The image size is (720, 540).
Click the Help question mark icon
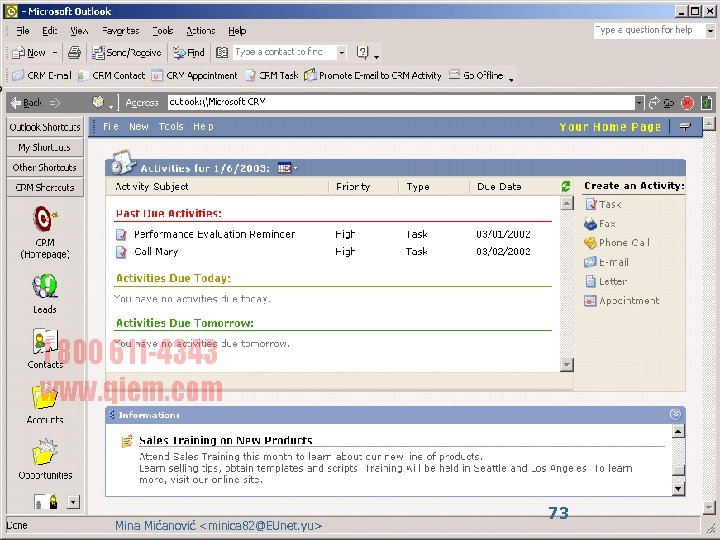(362, 52)
